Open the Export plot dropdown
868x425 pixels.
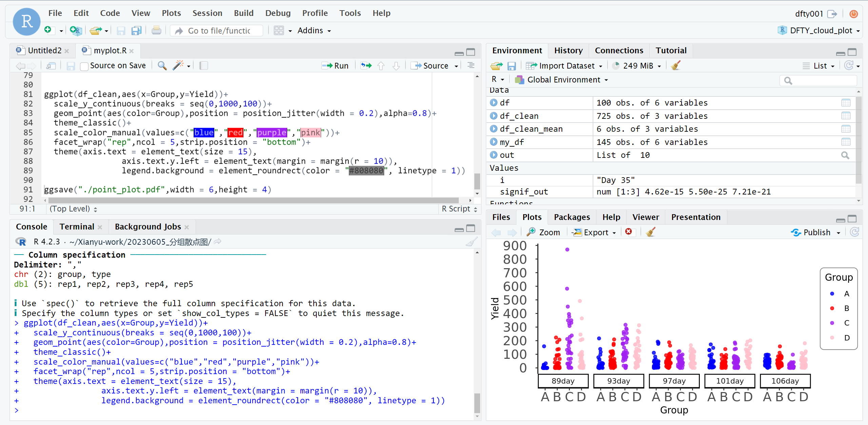point(594,232)
